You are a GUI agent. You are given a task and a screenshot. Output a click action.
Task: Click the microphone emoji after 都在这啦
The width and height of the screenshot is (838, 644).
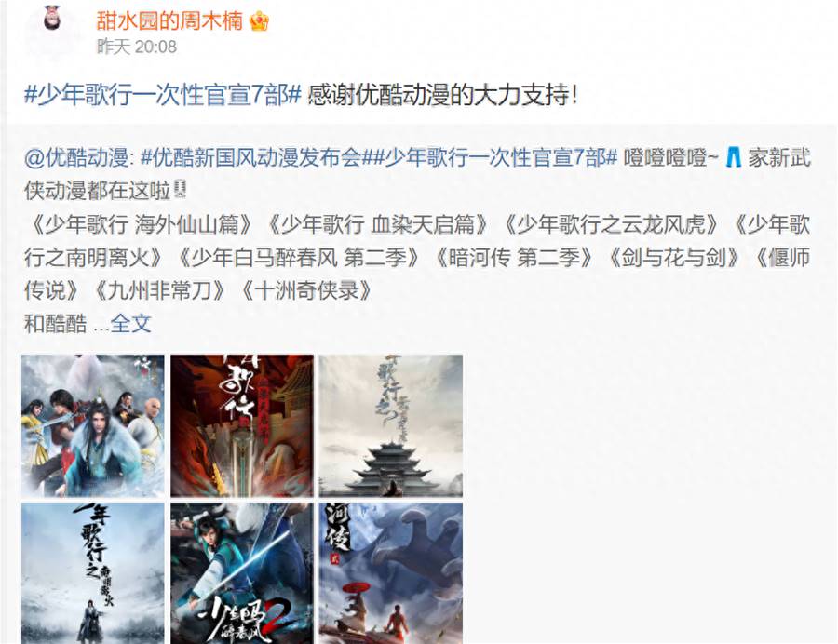click(x=180, y=189)
